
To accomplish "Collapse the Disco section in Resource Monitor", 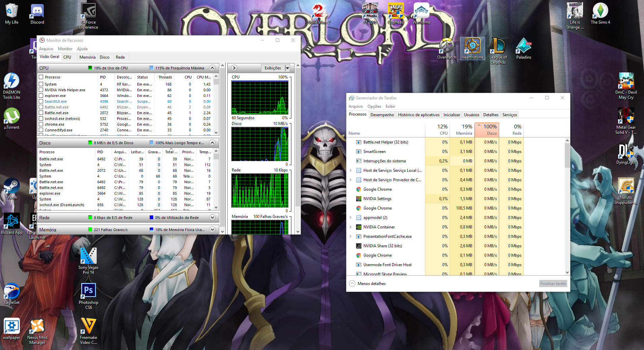I will (212, 142).
